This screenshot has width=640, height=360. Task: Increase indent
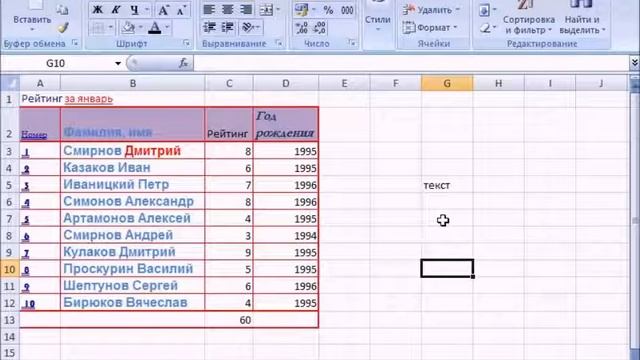pyautogui.click(x=227, y=28)
